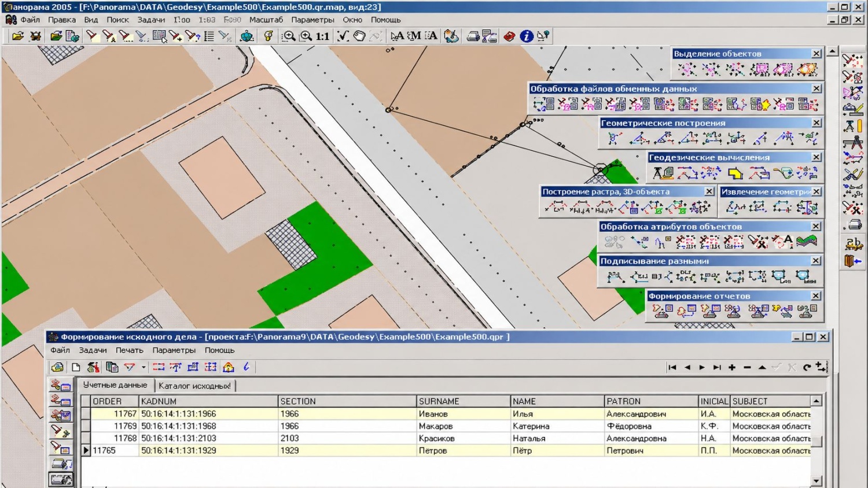Click the first record navigation button

672,367
